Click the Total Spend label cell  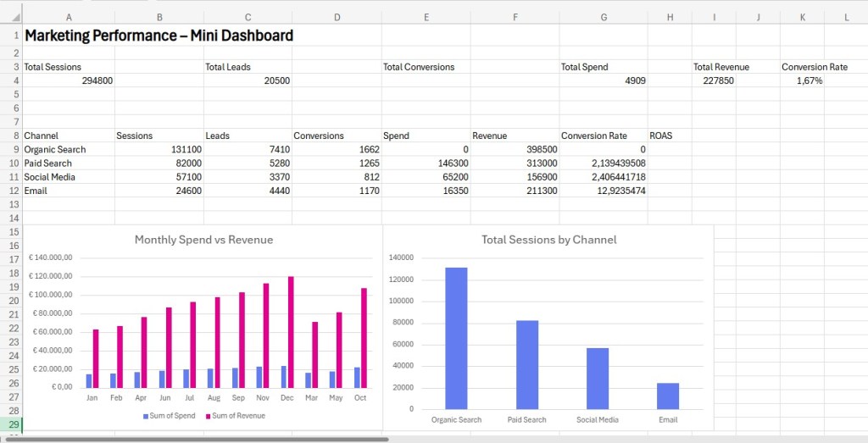pyautogui.click(x=604, y=67)
